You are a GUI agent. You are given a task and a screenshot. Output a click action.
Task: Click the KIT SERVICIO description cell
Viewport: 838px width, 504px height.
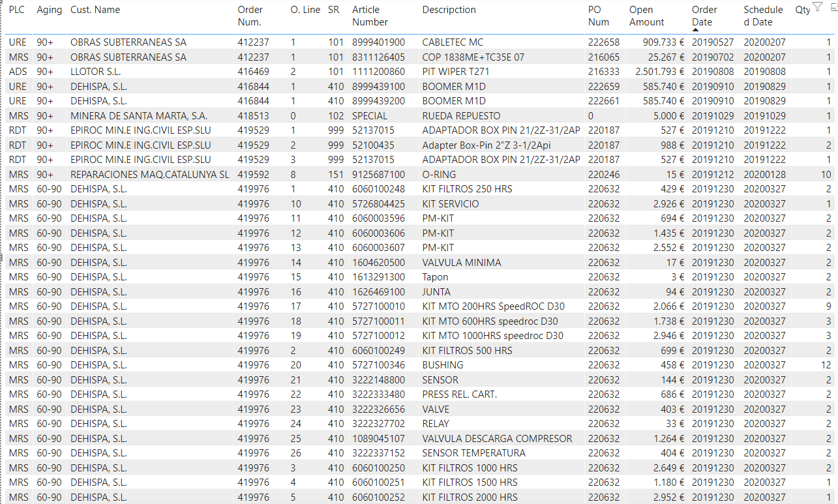(x=451, y=204)
